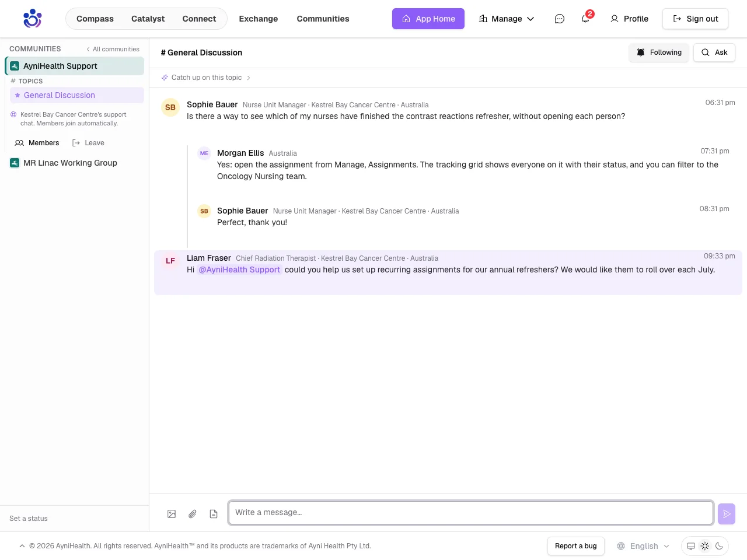This screenshot has height=560, width=747.
Task: View community Members
Action: (x=37, y=143)
